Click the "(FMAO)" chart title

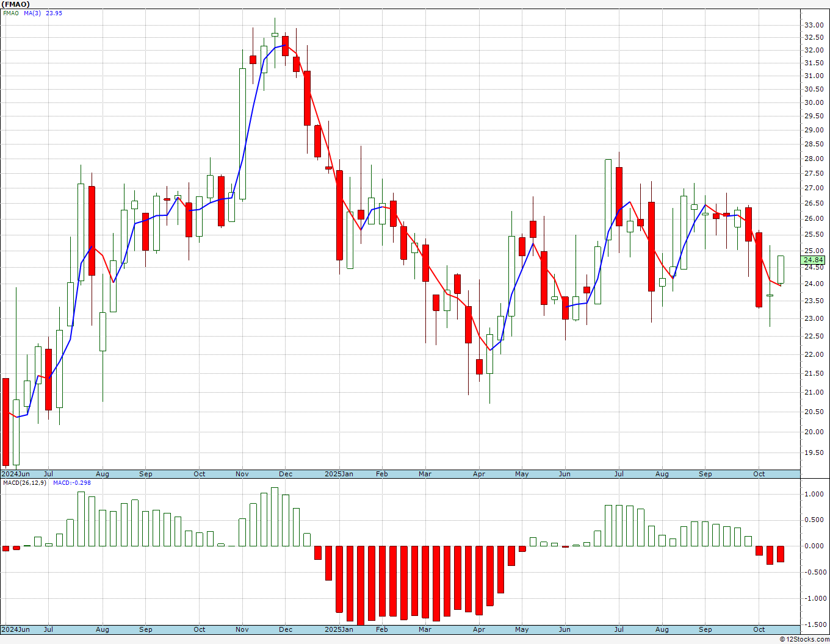[15, 4]
